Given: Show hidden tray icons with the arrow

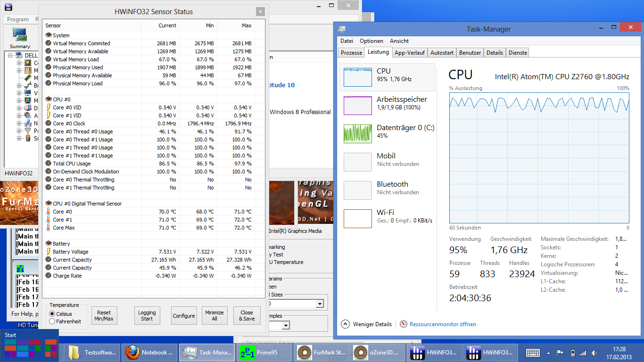Looking at the screenshot, I should [548, 353].
